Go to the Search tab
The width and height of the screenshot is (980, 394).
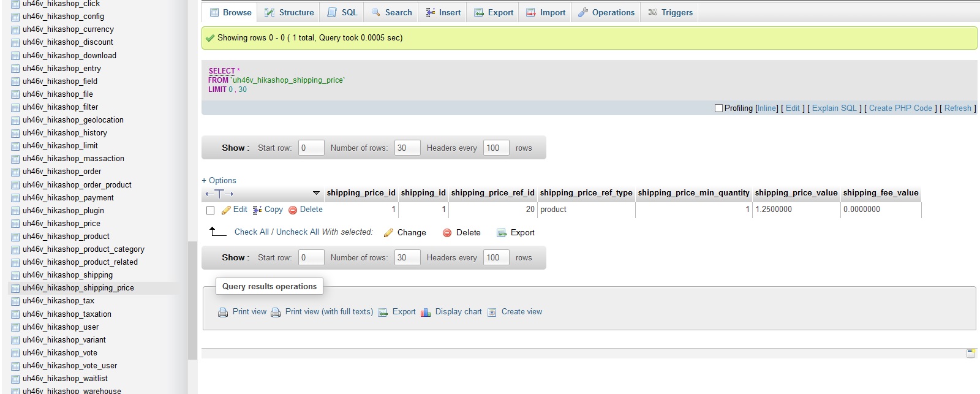pos(391,12)
